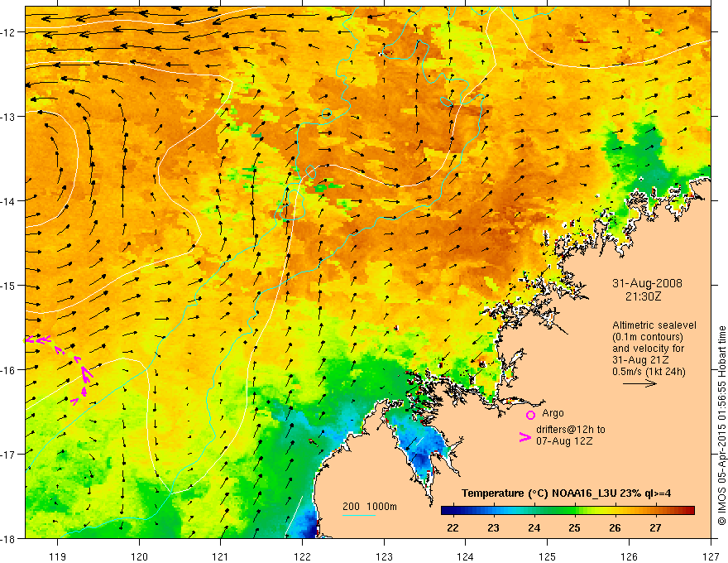The height and width of the screenshot is (563, 728).
Task: Click the 'Altimetric sealevel' legend text
Action: (654, 325)
